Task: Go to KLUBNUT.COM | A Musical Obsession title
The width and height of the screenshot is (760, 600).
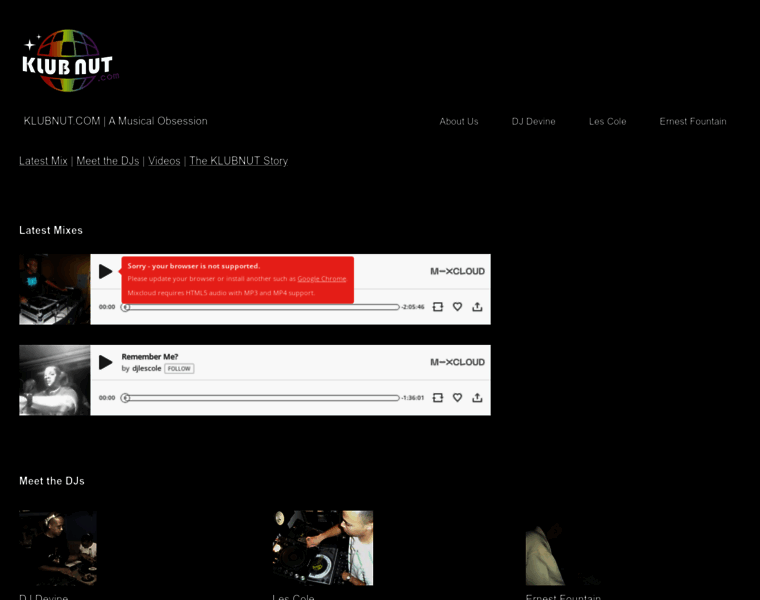Action: pos(115,121)
